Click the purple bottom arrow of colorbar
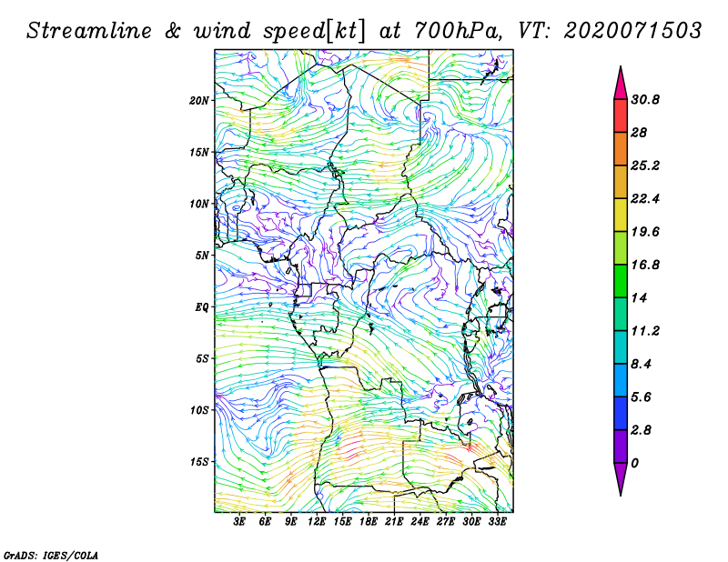Viewport: 728px width, 562px height. point(621,478)
